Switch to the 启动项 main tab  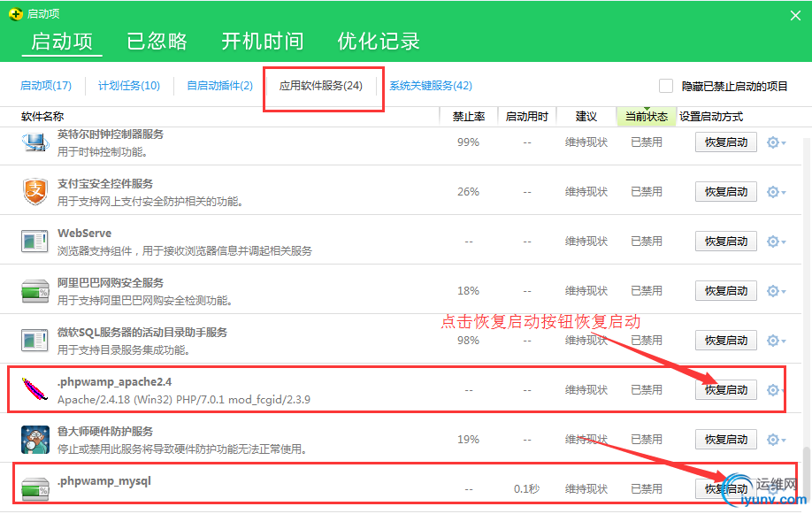point(62,41)
